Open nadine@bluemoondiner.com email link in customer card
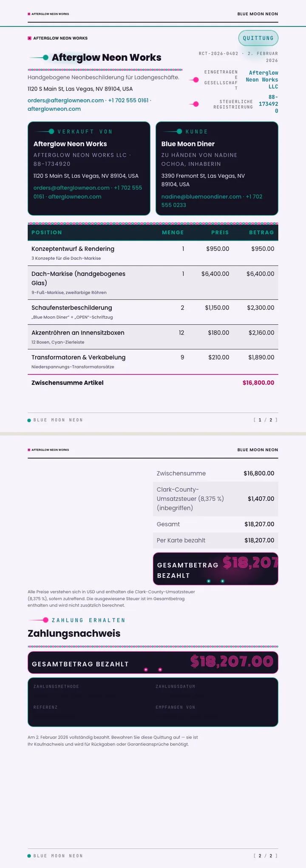Viewport: 306px width, 868px height. click(201, 197)
